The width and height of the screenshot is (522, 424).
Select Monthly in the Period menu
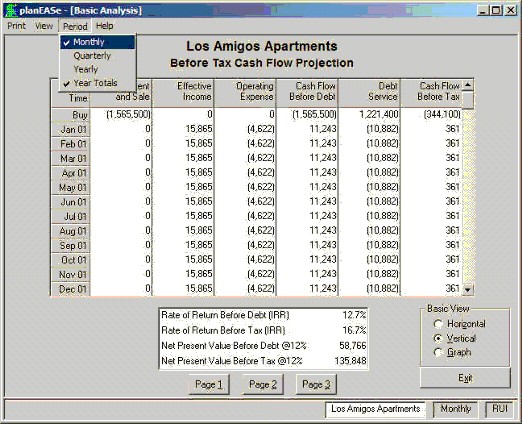[x=98, y=42]
